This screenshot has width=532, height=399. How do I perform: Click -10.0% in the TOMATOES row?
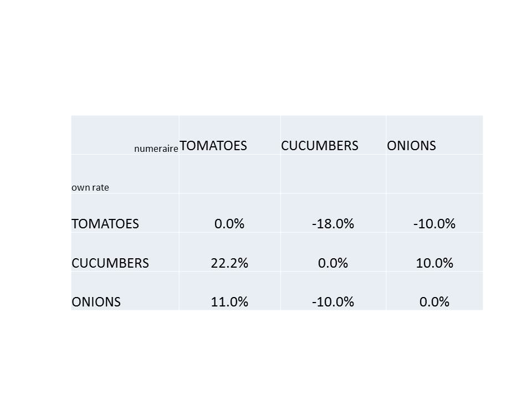(x=434, y=224)
